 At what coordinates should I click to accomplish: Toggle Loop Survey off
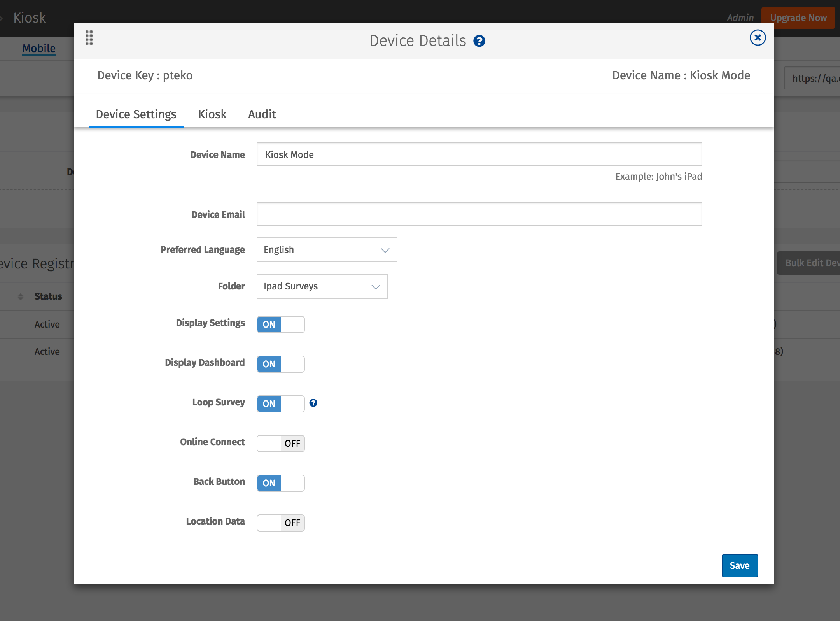click(280, 403)
